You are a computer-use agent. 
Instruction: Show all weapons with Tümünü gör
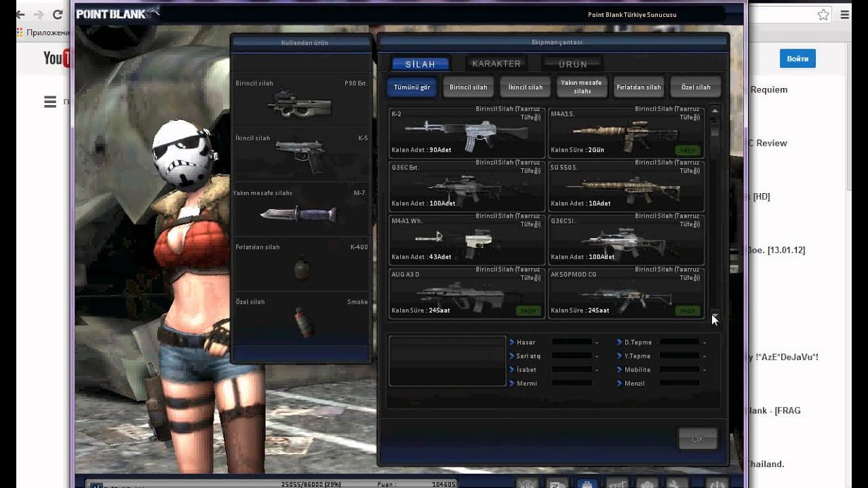click(x=412, y=87)
